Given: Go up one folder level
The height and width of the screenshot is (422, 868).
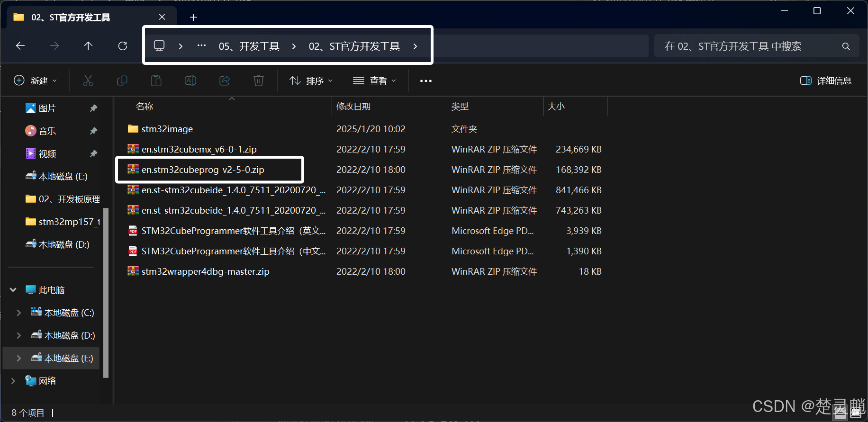Looking at the screenshot, I should [88, 46].
